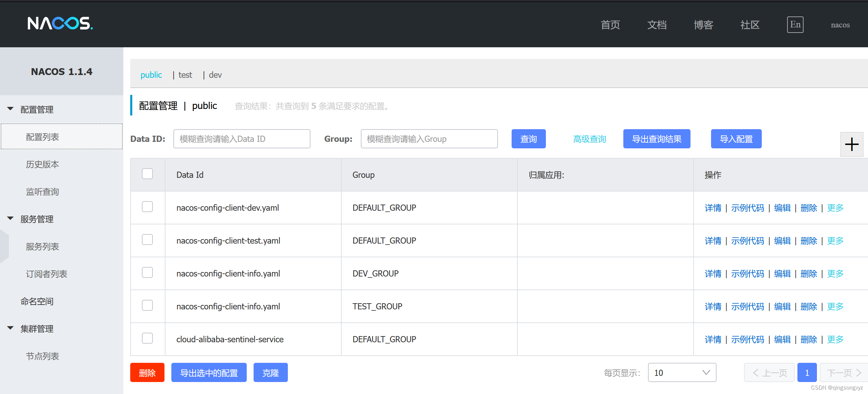Open 更多 in the TEST_GROUP row

[835, 307]
